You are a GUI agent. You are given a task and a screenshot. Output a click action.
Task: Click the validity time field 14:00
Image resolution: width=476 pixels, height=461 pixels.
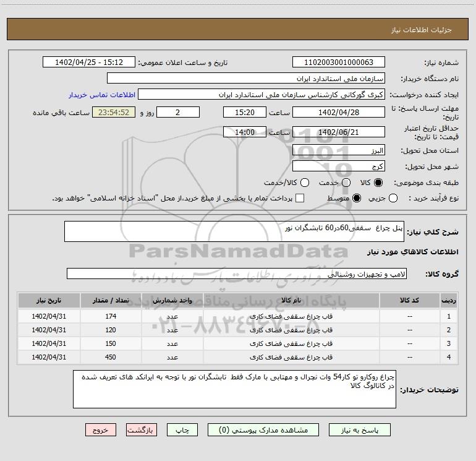click(245, 132)
